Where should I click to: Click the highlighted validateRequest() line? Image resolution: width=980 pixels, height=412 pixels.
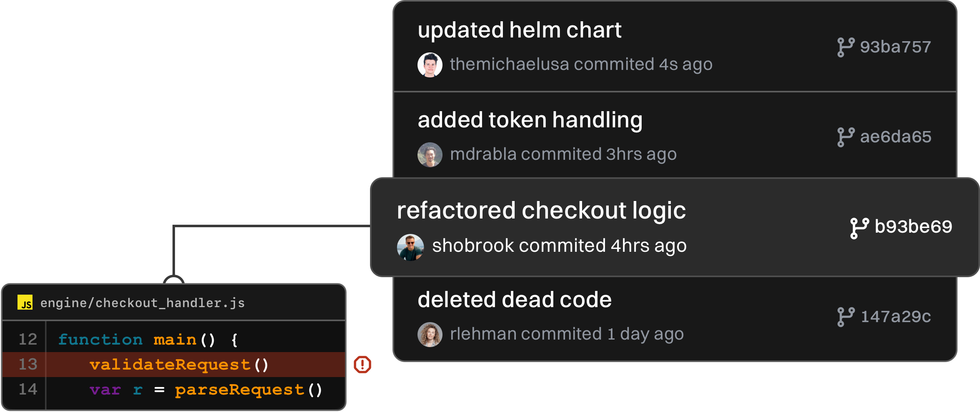179,365
